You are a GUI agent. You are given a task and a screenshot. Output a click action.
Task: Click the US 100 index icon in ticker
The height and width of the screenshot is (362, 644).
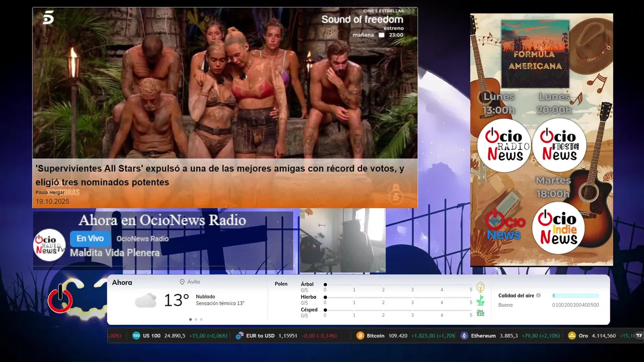pyautogui.click(x=136, y=335)
